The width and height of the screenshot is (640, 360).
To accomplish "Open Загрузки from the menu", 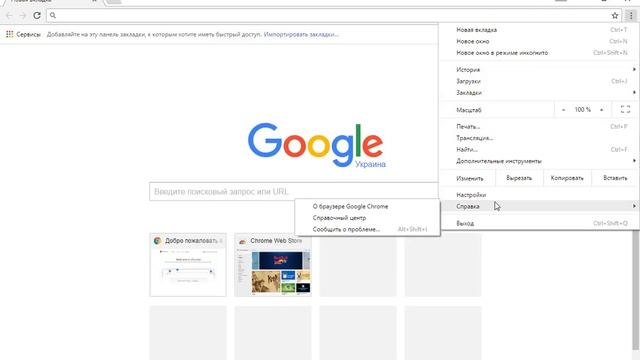I will pos(539,81).
